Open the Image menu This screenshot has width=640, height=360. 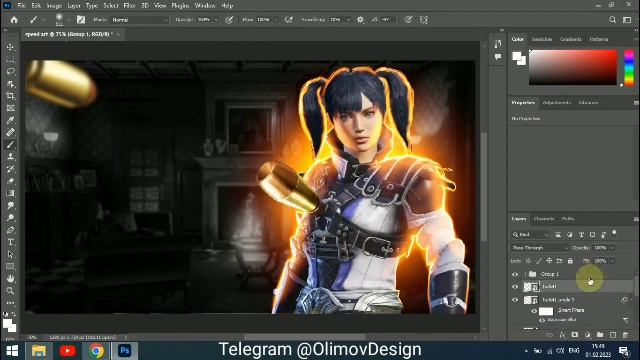pyautogui.click(x=54, y=6)
